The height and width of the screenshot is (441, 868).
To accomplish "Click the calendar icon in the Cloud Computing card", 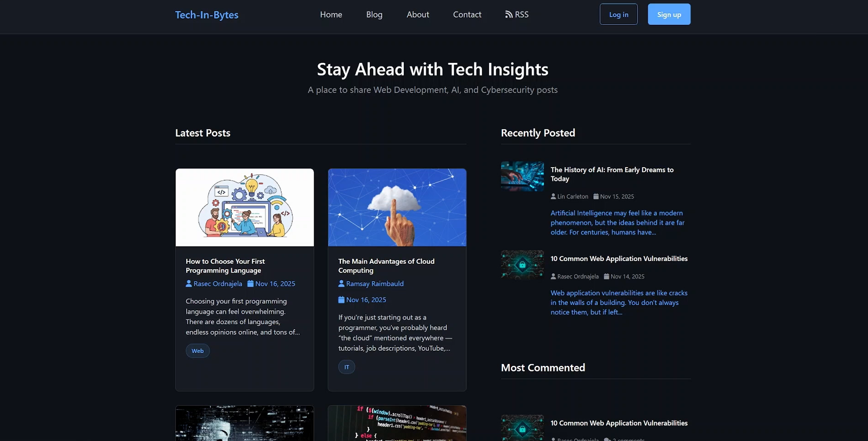I will (341, 300).
